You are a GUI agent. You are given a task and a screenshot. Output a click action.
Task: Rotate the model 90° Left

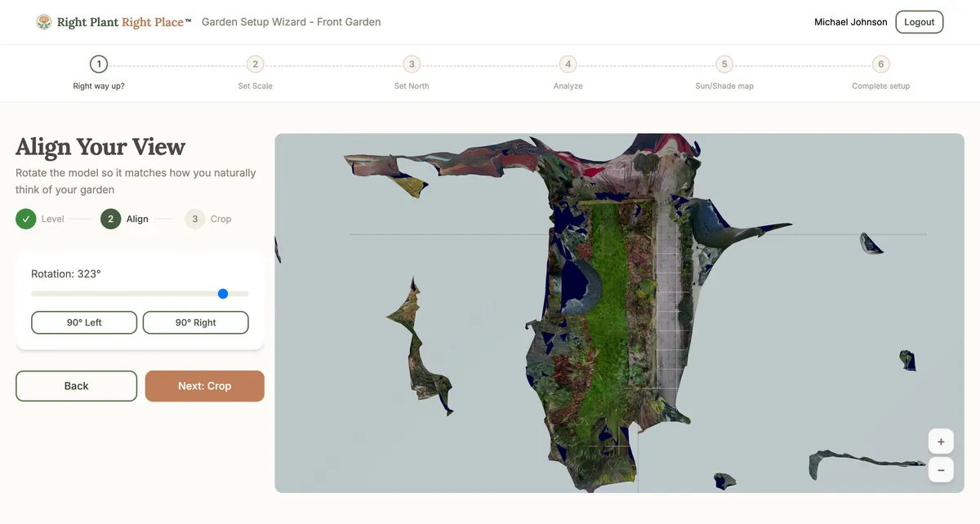coord(84,322)
